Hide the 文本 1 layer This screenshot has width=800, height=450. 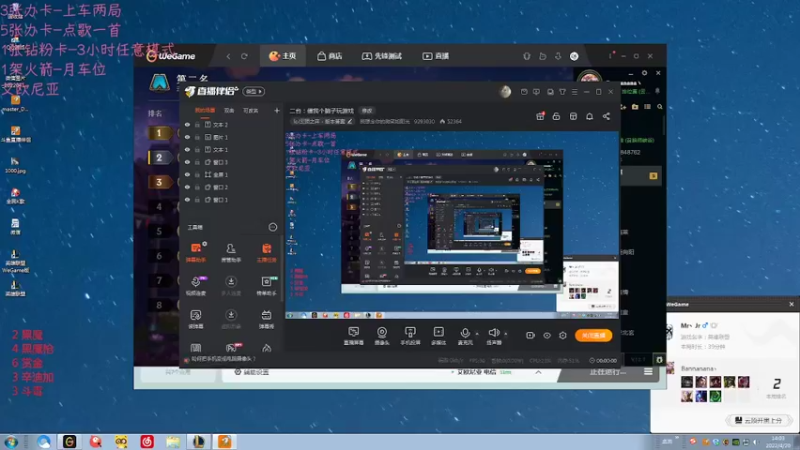tap(187, 149)
